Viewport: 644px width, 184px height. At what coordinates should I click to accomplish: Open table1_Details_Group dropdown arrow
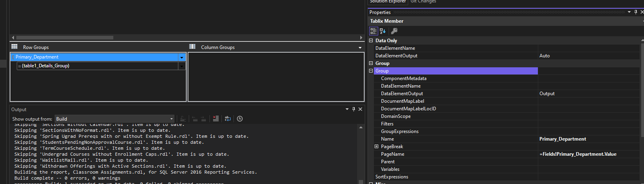coord(182,66)
